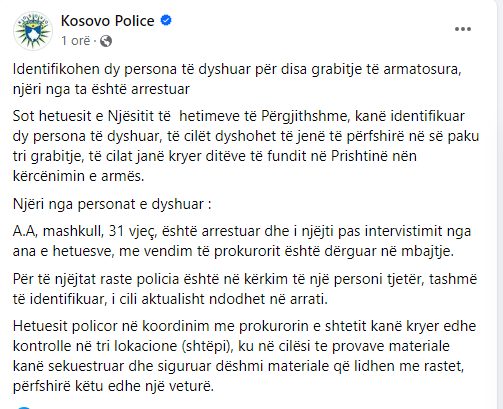Click the "1 orë" post timestamp
Viewport: 503px width, 409px height.
pyautogui.click(x=76, y=41)
